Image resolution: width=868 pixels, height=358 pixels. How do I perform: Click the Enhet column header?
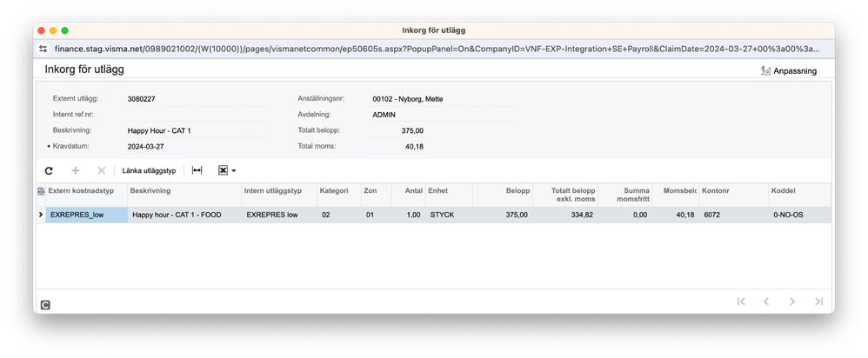[x=449, y=195]
